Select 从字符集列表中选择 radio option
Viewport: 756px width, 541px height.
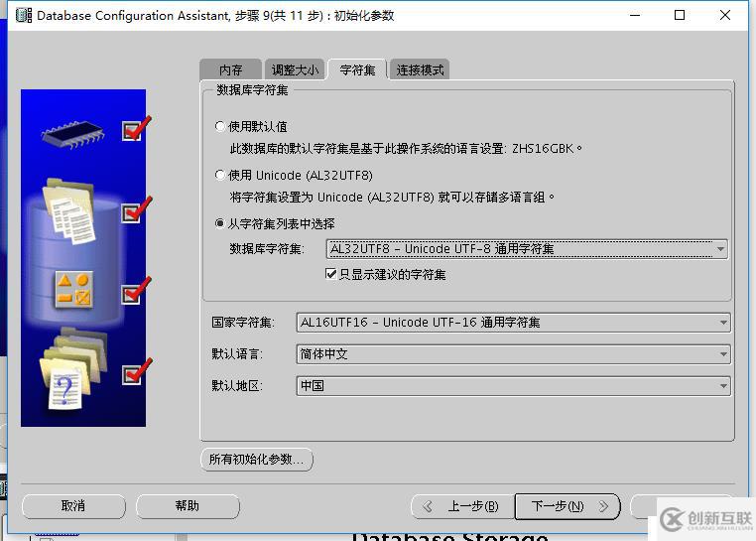pos(220,223)
